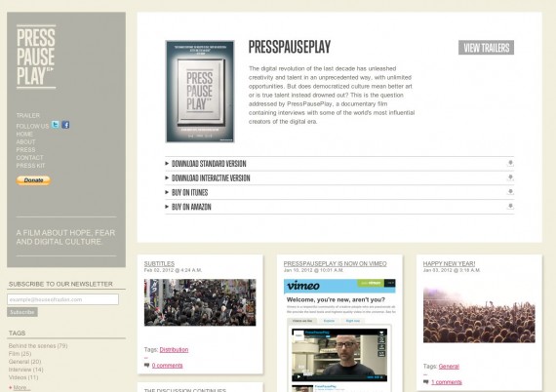This screenshot has width=556, height=392.
Task: Open Press Kit in the sidebar menu
Action: (x=30, y=166)
